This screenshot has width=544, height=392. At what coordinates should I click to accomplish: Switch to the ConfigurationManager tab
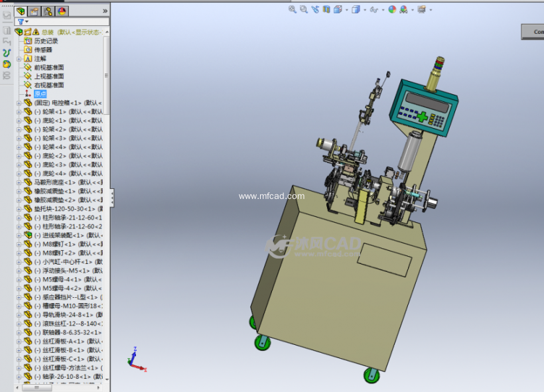point(48,11)
